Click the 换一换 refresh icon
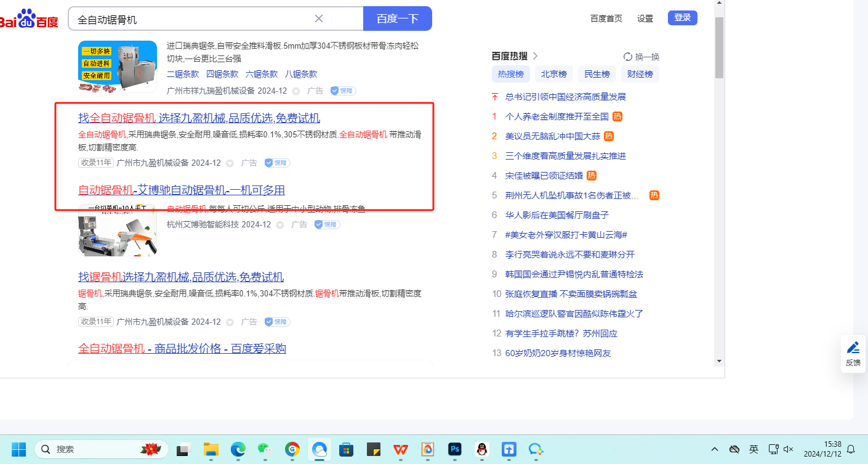Screen dimensions: 868x464 pyautogui.click(x=627, y=57)
